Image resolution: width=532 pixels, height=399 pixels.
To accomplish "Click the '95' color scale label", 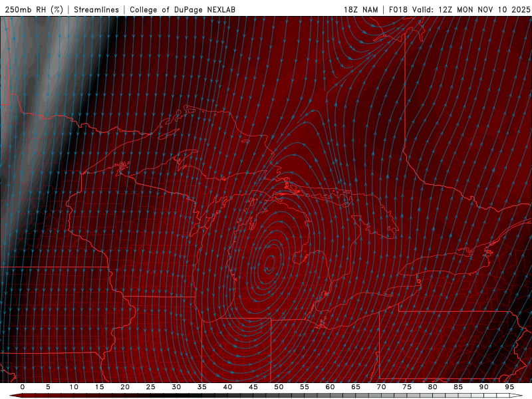I will coord(509,387).
